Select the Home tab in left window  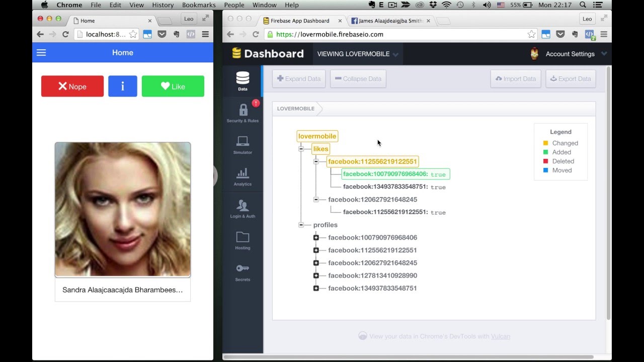[x=112, y=21]
